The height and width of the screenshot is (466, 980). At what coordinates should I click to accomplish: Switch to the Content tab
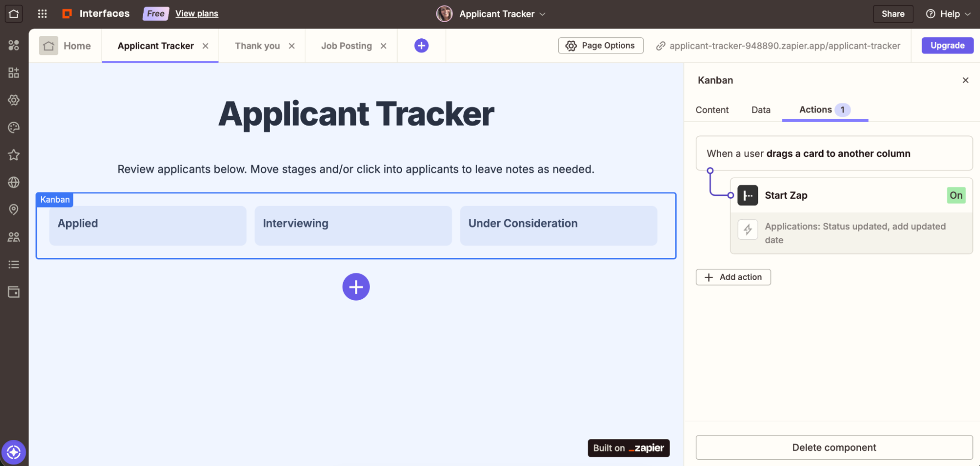coord(712,110)
